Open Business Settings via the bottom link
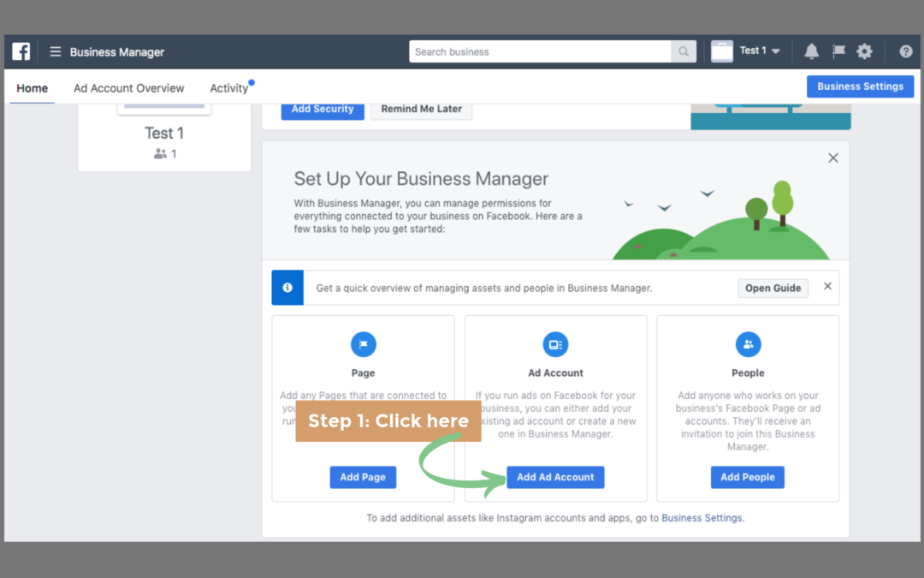The image size is (924, 578). click(x=702, y=518)
